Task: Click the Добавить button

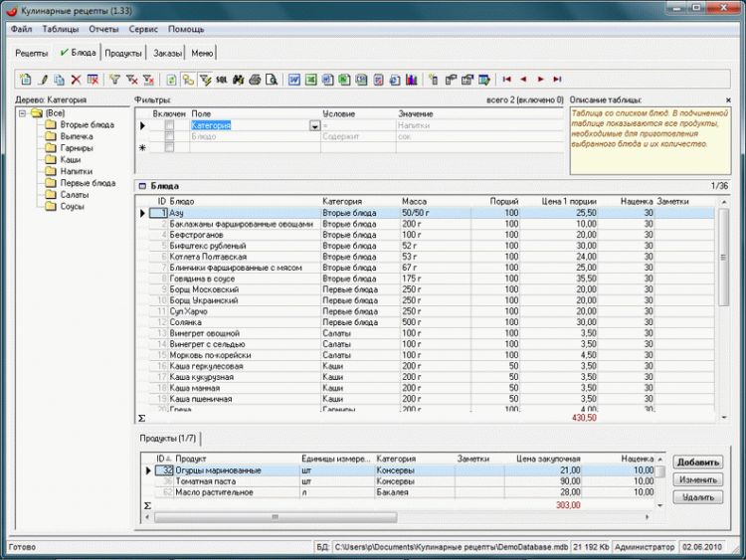Action: [697, 463]
